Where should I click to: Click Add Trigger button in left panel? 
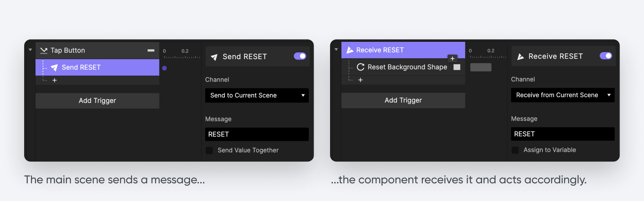97,101
